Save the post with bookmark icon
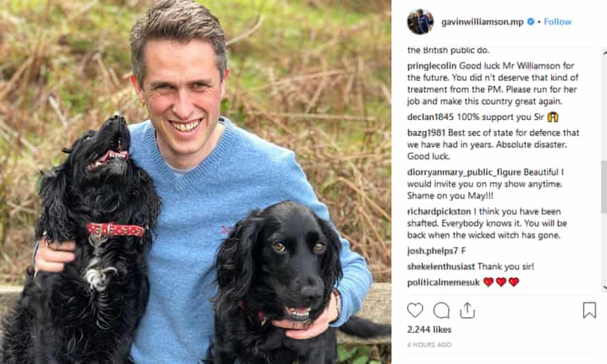This screenshot has width=607, height=364. click(589, 310)
